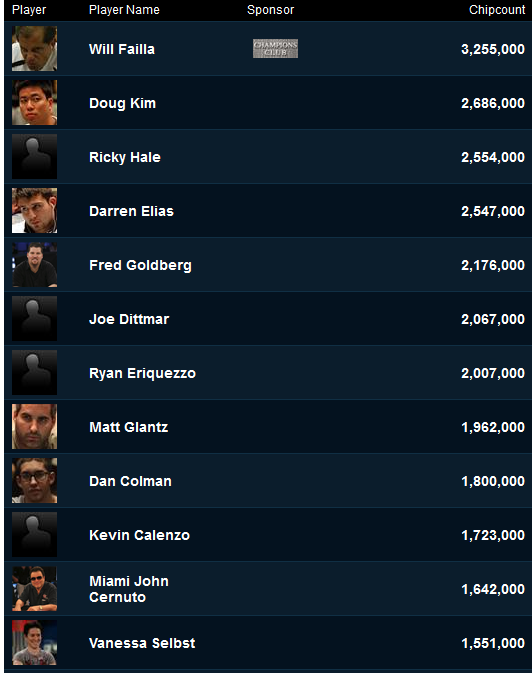Click Miami John Cernuto name text

(129, 589)
